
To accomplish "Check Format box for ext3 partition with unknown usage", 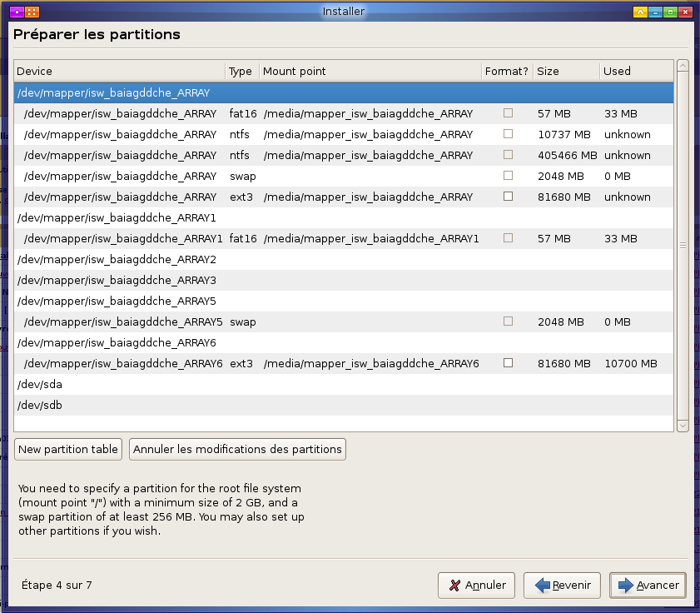I will (508, 197).
